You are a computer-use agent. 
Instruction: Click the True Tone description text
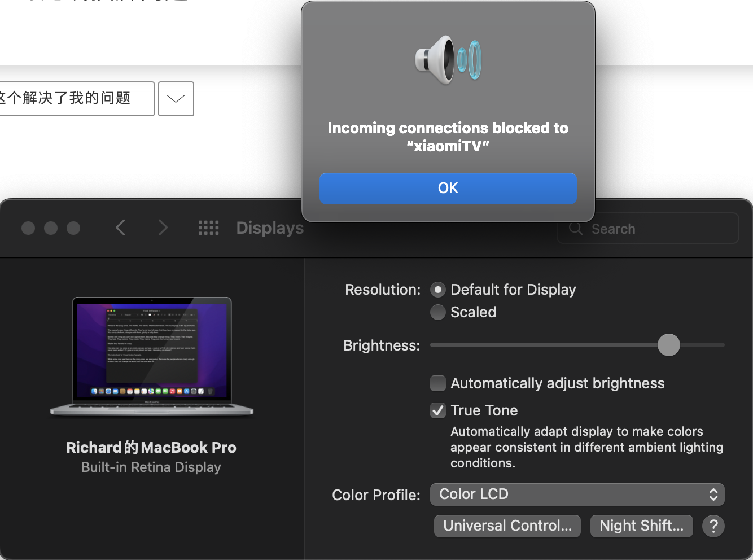point(586,447)
